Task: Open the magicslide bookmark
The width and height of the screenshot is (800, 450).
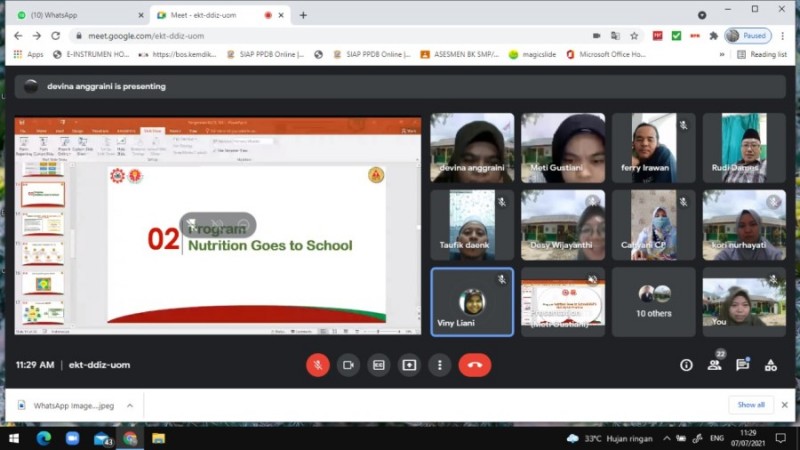Action: (533, 54)
